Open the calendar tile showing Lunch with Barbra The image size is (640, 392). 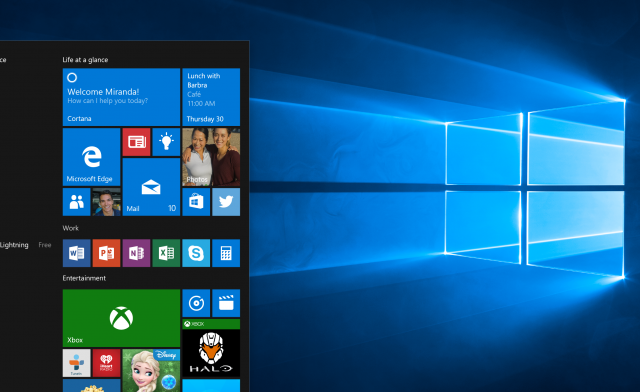click(211, 97)
